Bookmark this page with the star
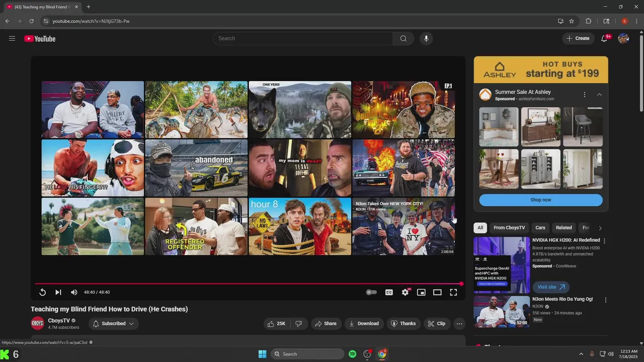The image size is (644, 362). pos(572,21)
